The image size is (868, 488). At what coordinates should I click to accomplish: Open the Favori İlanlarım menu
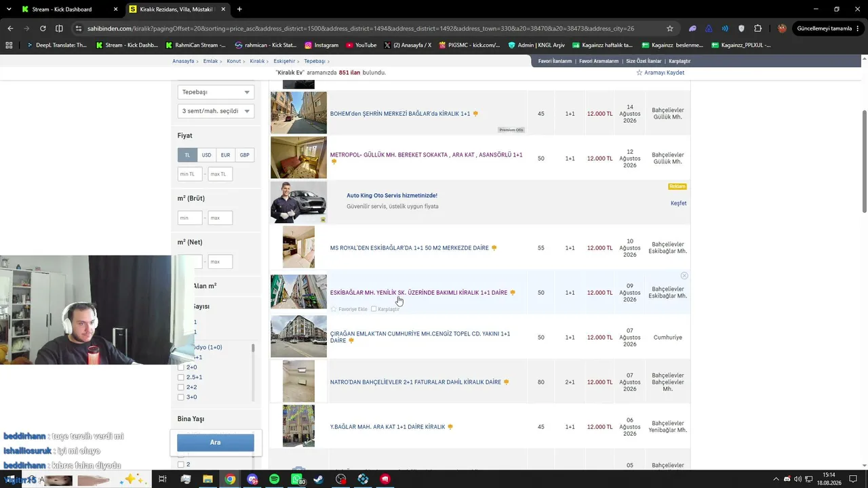(x=555, y=61)
